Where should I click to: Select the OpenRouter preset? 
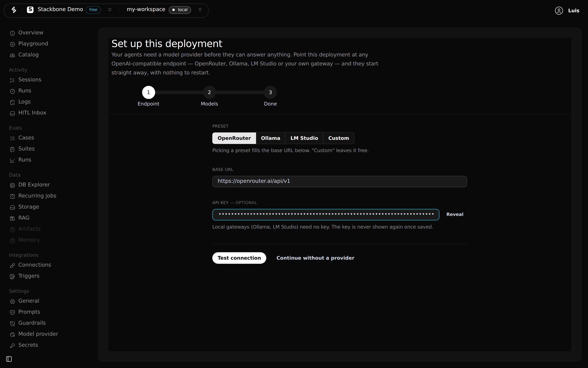pos(234,138)
